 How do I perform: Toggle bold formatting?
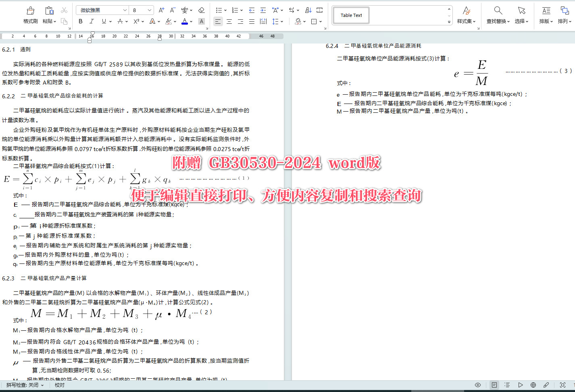[x=80, y=21]
